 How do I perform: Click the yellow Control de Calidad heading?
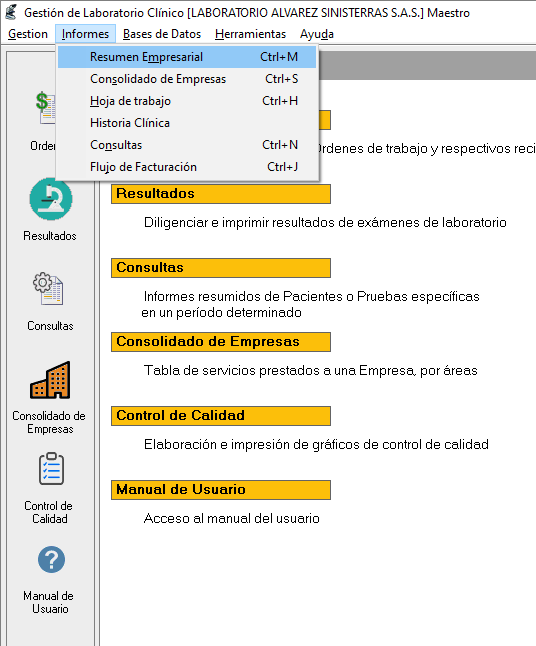[x=221, y=416]
